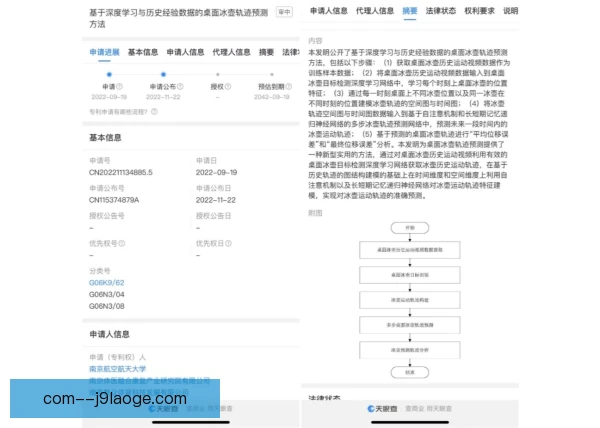Image resolution: width=600 pixels, height=428 pixels.
Task: Select the 申请 progress timeline dot
Action: pyautogui.click(x=109, y=75)
